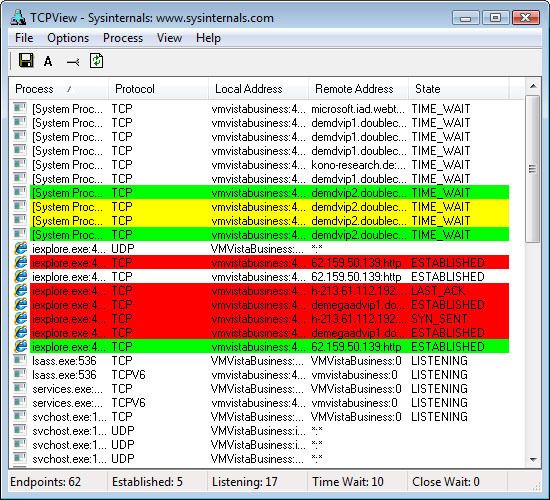The height and width of the screenshot is (500, 550).
Task: Click Established: 5 in status bar
Action: [147, 482]
